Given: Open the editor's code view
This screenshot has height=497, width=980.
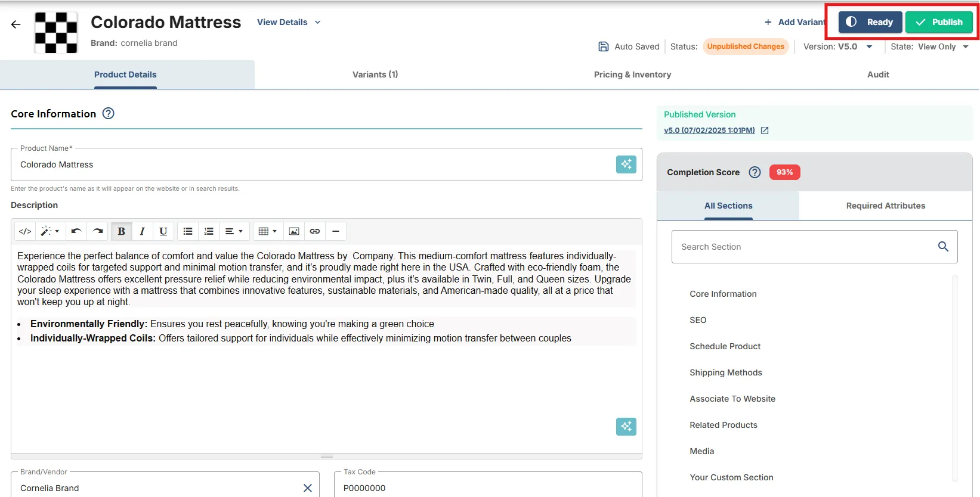Looking at the screenshot, I should pyautogui.click(x=25, y=231).
